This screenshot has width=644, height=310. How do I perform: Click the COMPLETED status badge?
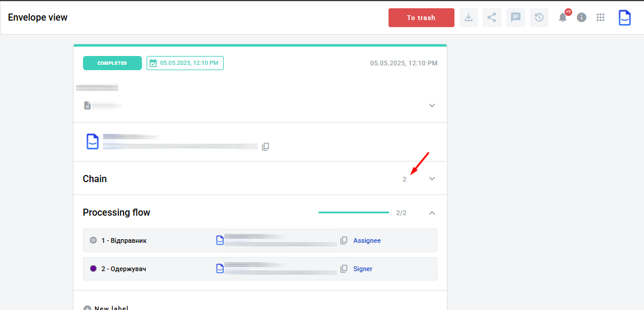(112, 63)
